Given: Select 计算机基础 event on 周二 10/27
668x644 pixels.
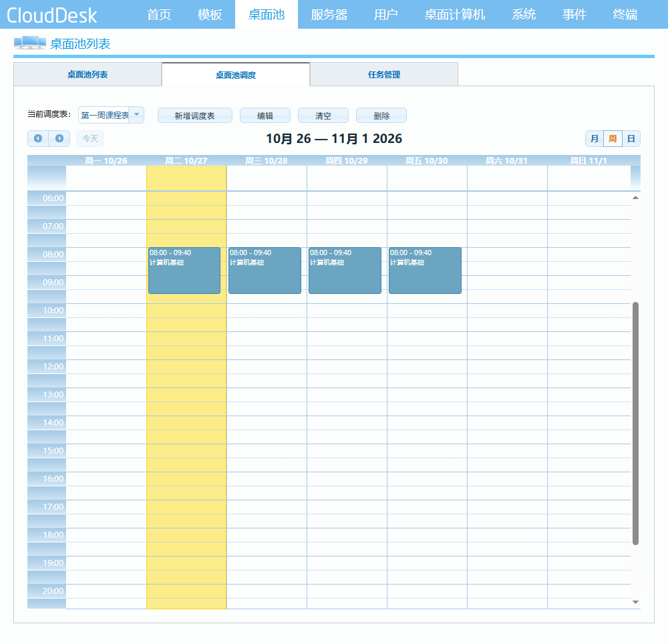Looking at the screenshot, I should pyautogui.click(x=184, y=271).
